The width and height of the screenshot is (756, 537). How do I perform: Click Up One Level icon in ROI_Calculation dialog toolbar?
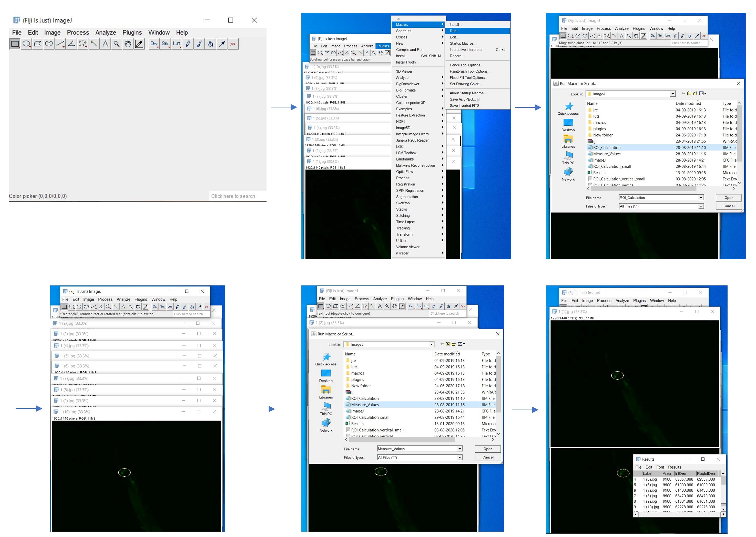point(689,94)
